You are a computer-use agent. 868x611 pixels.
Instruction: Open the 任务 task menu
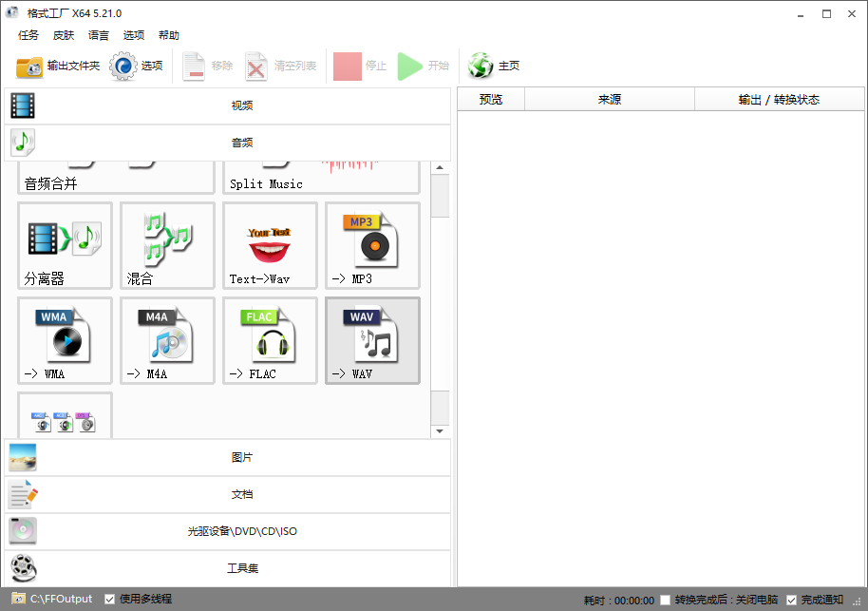tap(28, 35)
